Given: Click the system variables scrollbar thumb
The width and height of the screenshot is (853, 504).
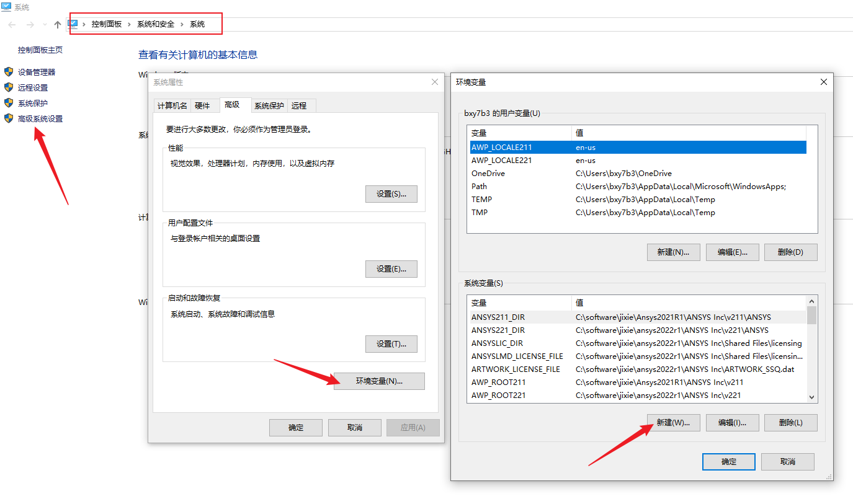Looking at the screenshot, I should [811, 315].
